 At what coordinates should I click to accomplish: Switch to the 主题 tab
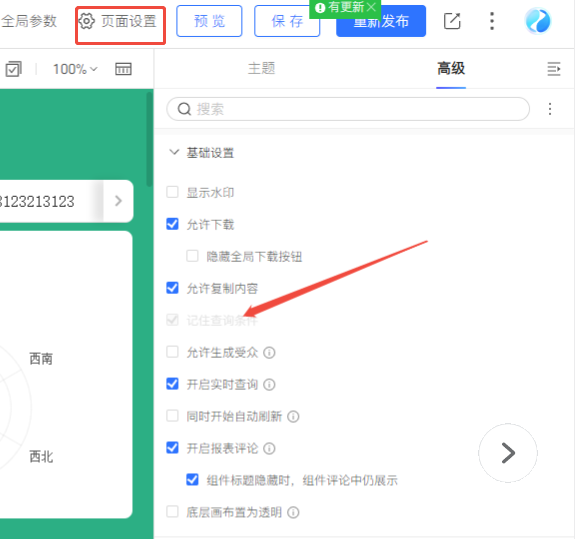click(261, 68)
